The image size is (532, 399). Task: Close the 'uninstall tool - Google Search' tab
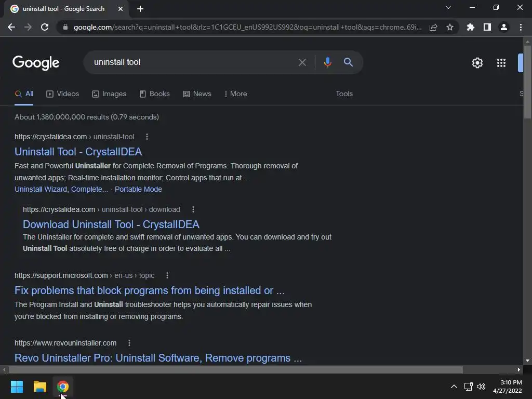[x=121, y=9]
